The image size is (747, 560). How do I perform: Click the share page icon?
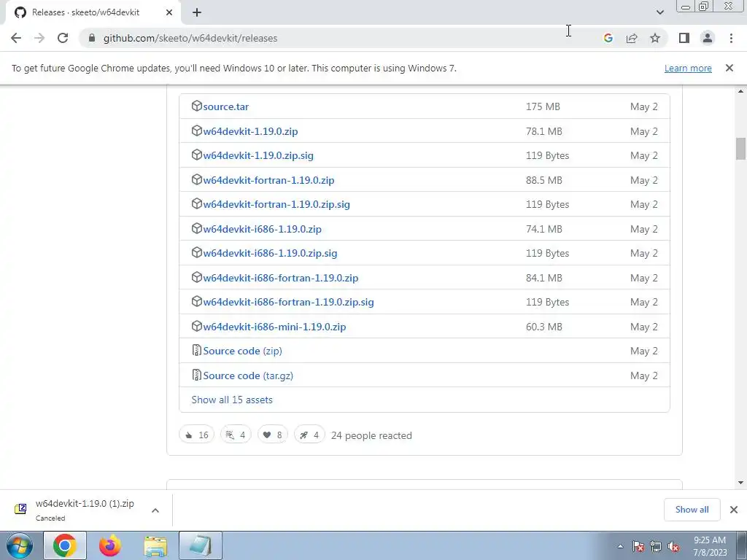pos(632,38)
